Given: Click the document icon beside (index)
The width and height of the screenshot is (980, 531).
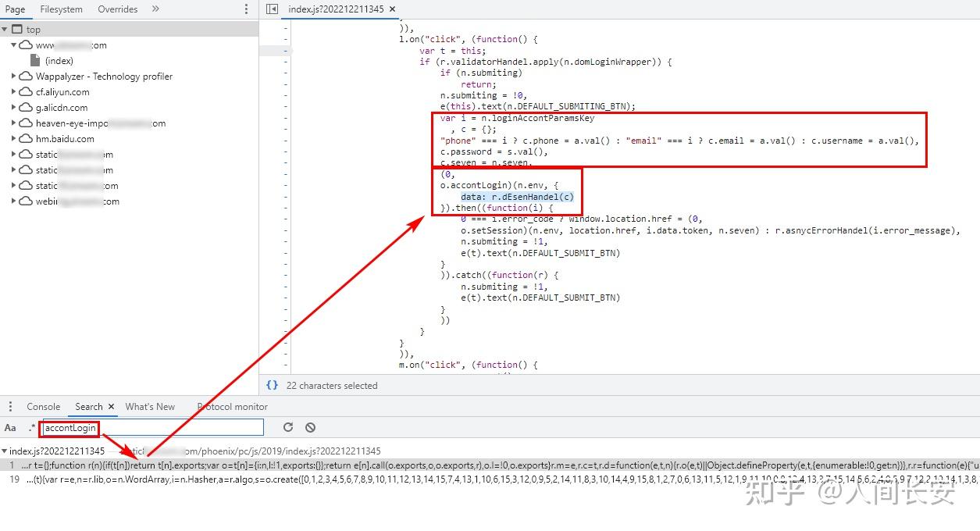Looking at the screenshot, I should [35, 61].
